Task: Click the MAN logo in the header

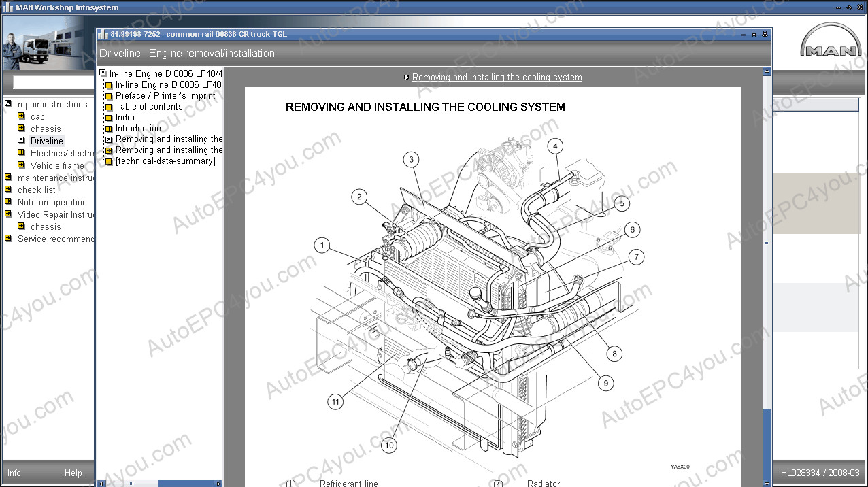Action: point(831,44)
